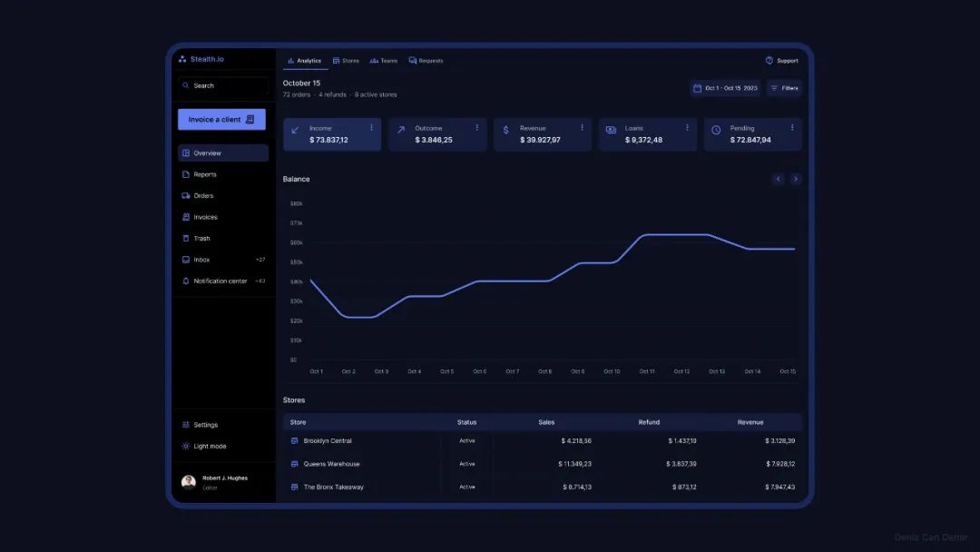This screenshot has height=552, width=980.
Task: Open the Income card options menu
Action: pyautogui.click(x=371, y=128)
